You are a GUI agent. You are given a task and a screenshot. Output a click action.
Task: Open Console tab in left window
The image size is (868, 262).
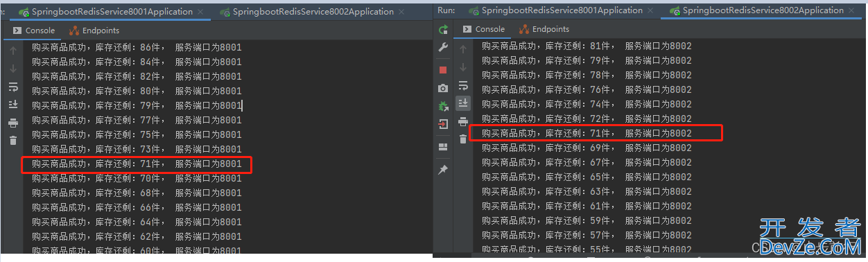(34, 30)
